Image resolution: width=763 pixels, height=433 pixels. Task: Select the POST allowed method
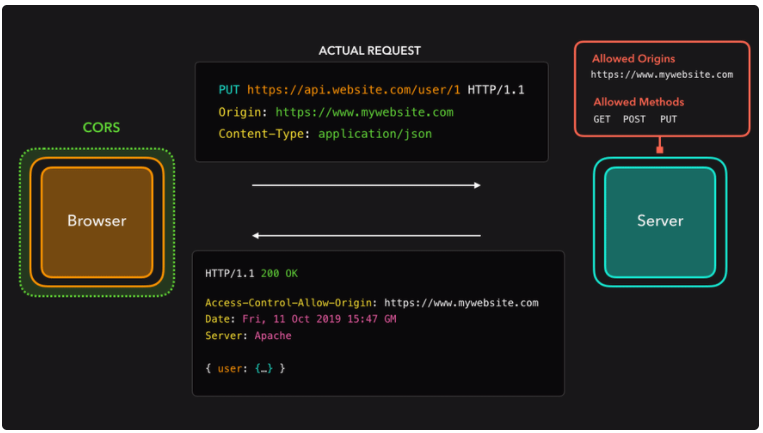pos(634,119)
